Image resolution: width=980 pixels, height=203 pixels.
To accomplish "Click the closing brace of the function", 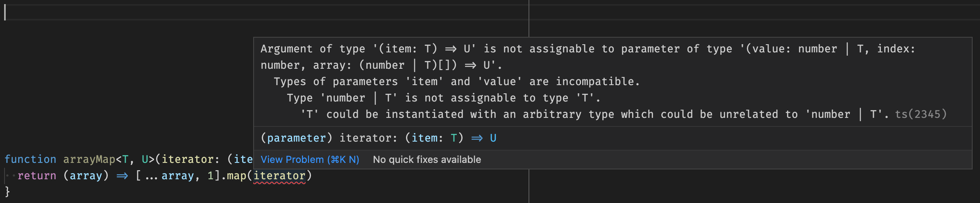I will [x=7, y=192].
